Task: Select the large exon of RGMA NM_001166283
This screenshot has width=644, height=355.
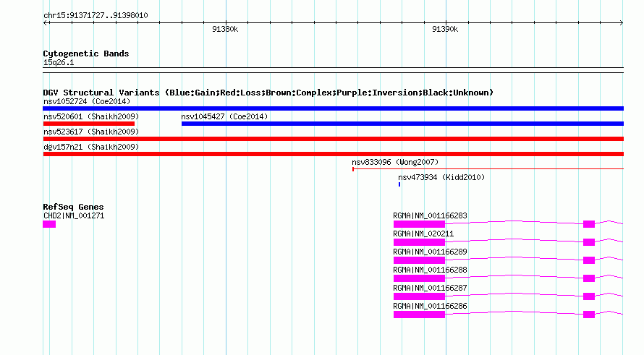Action: point(419,224)
